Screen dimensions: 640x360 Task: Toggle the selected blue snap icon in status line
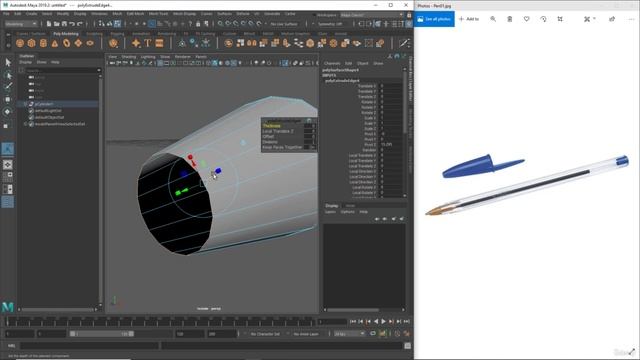point(151,24)
